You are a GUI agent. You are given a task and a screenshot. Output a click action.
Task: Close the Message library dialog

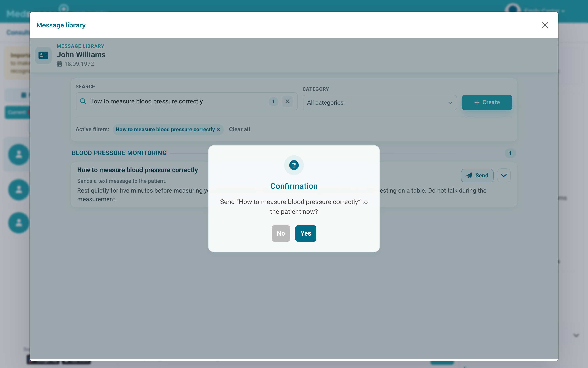point(545,25)
